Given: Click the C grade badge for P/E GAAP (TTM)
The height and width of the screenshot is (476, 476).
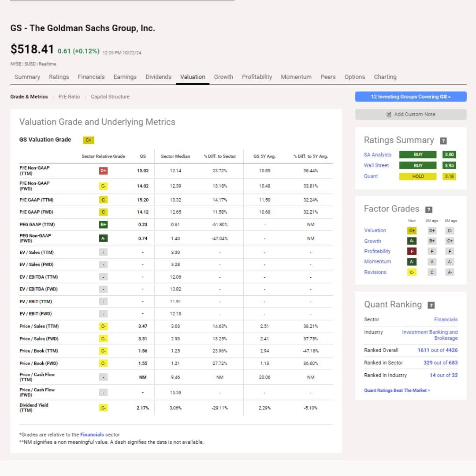Looking at the screenshot, I should 103,200.
